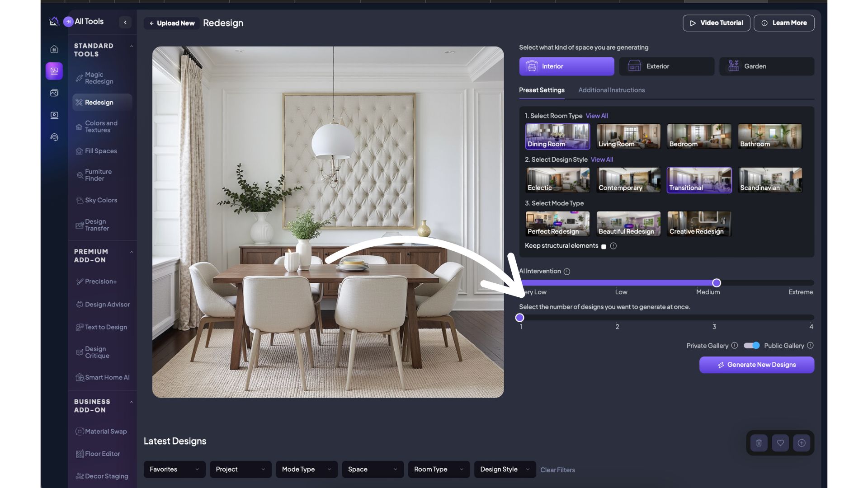Viewport: 868px width, 488px height.
Task: Click the plus circle icon
Action: pos(802,443)
